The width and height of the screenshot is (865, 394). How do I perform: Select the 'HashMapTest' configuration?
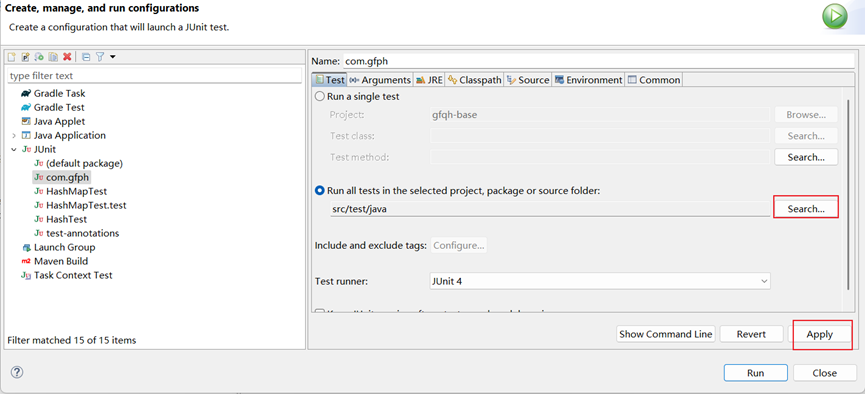tap(76, 191)
